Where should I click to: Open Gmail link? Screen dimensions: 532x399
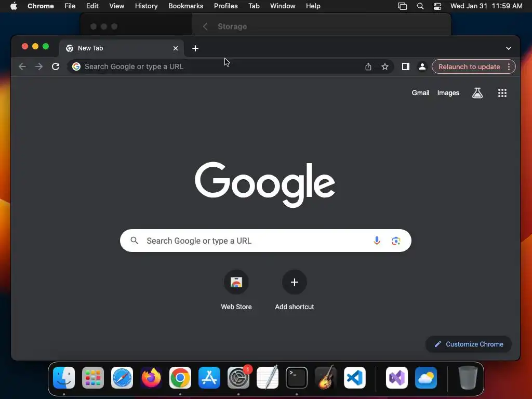tap(420, 92)
